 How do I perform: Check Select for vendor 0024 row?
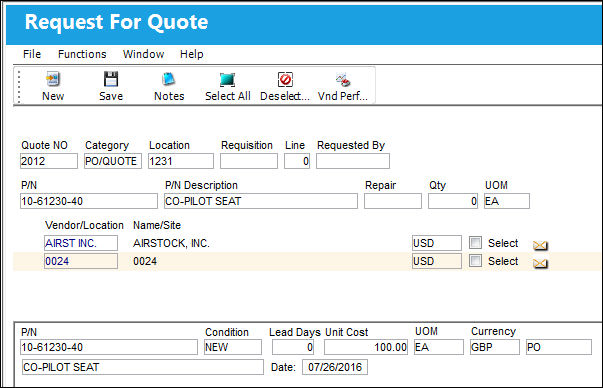pos(475,261)
